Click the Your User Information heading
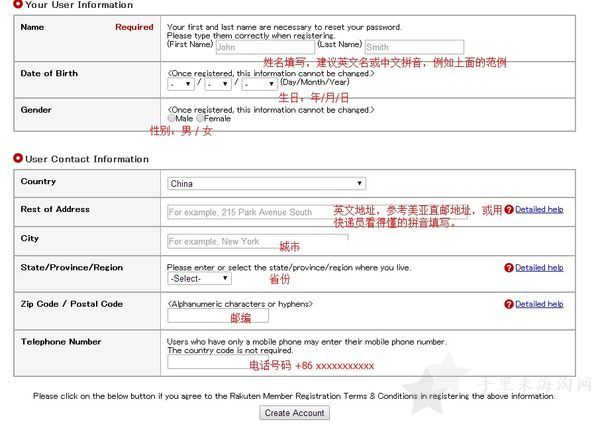The image size is (600, 424). (79, 5)
